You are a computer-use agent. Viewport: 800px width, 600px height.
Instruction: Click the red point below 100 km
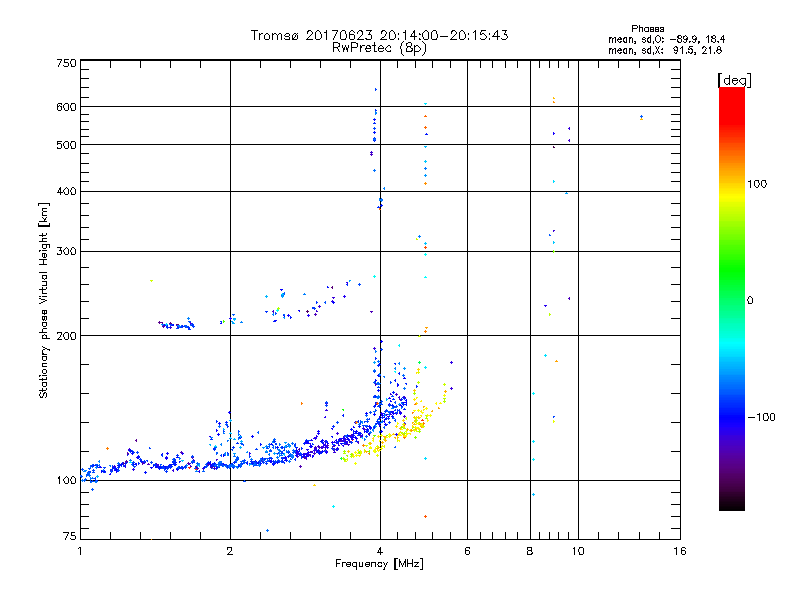click(x=425, y=516)
